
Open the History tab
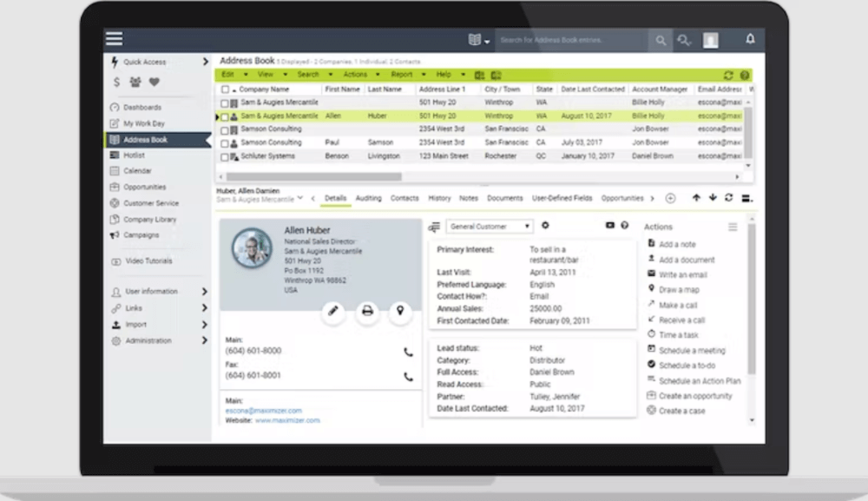pyautogui.click(x=439, y=198)
